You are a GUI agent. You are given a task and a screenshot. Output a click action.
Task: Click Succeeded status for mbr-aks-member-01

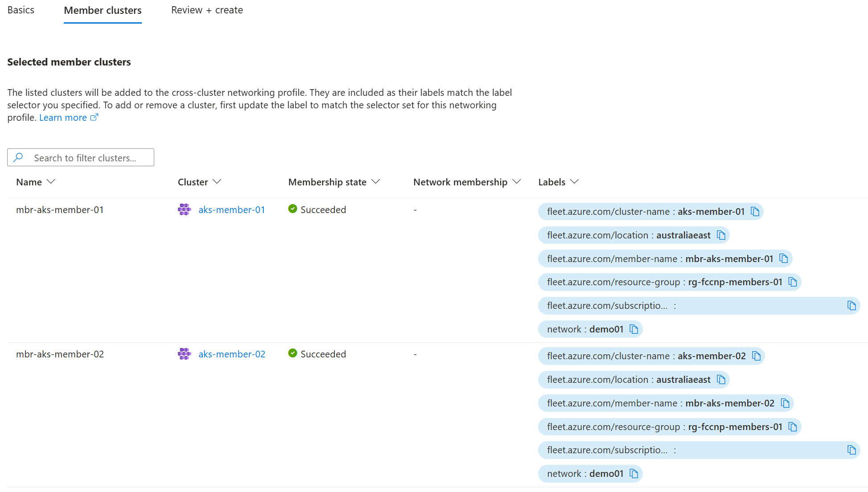coord(323,209)
